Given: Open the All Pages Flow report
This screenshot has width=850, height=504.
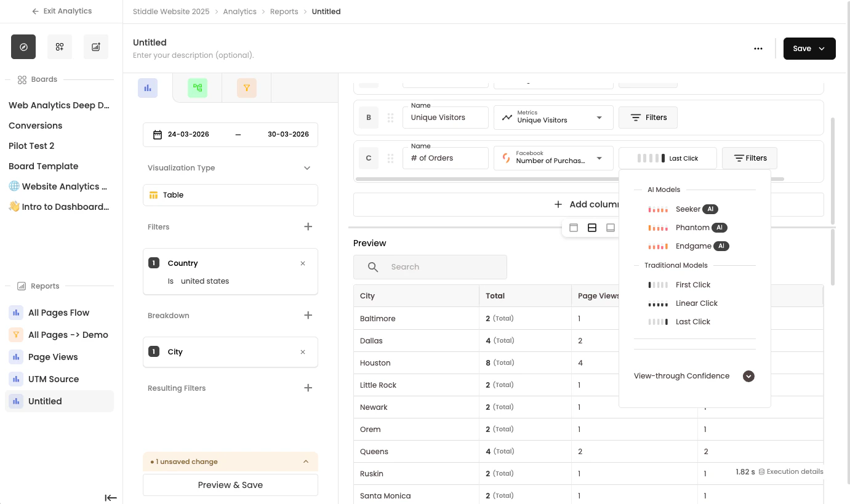Looking at the screenshot, I should click(59, 313).
